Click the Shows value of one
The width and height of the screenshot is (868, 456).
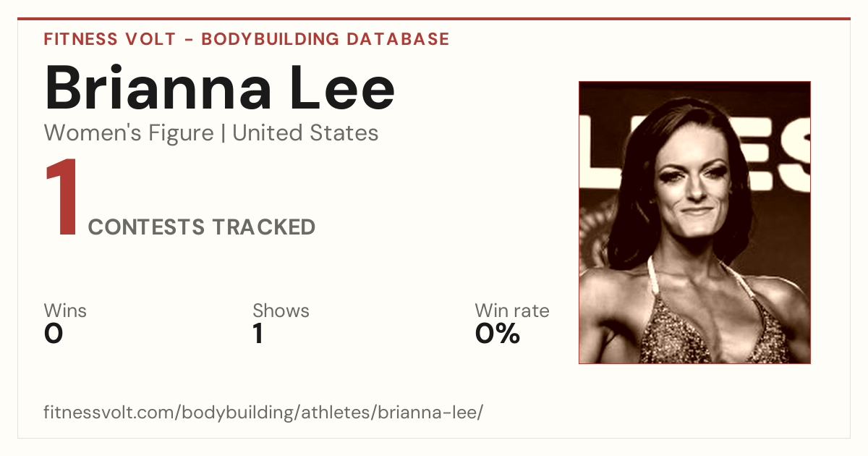[258, 334]
